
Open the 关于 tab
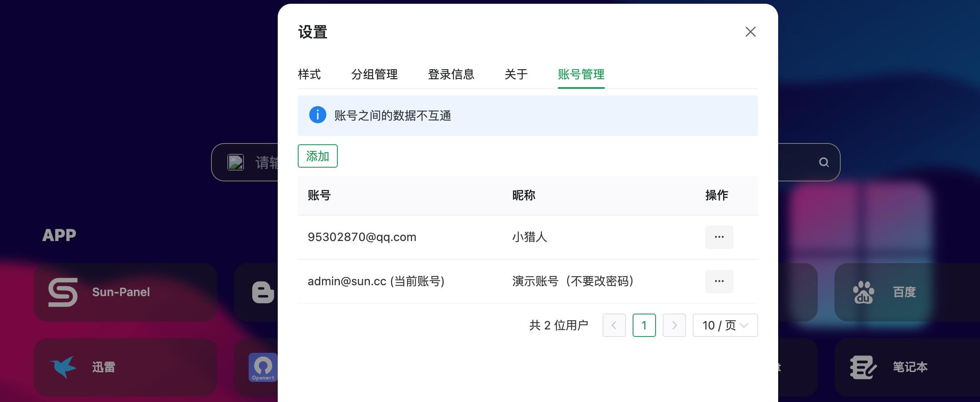pos(516,74)
